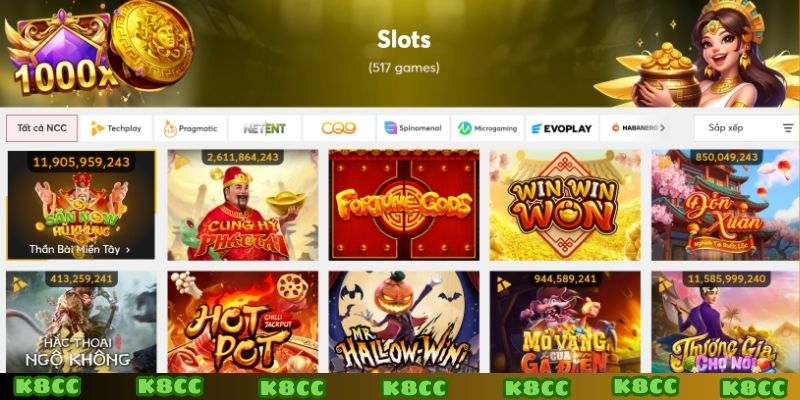
Task: Select the Tất cả NCC tab
Action: coord(42,128)
